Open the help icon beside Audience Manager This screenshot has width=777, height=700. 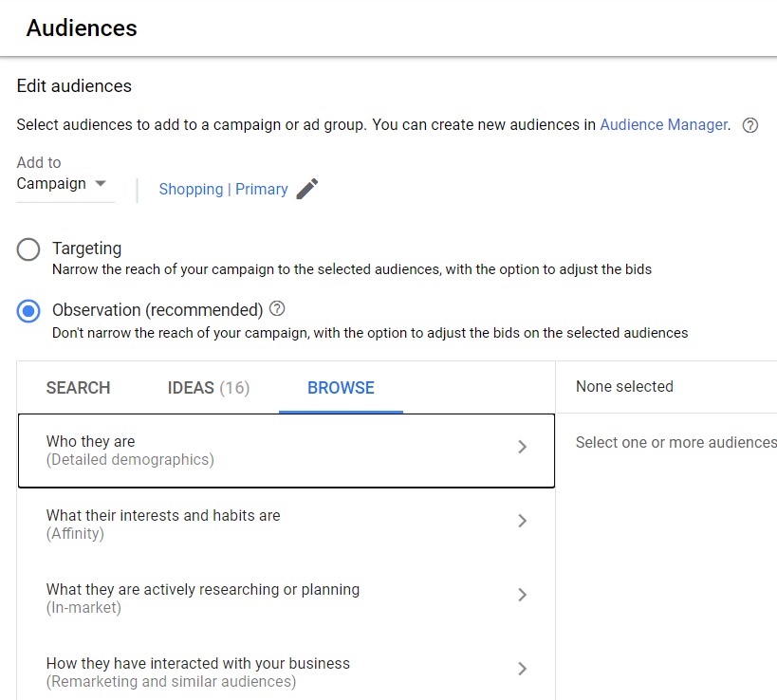(749, 125)
